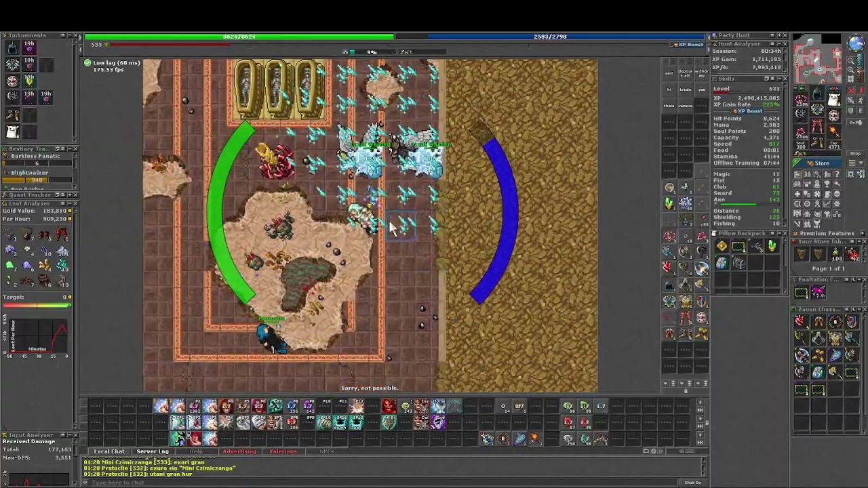This screenshot has width=868, height=488.
Task: Expand the Quest Tracker panel
Action: tap(70, 195)
